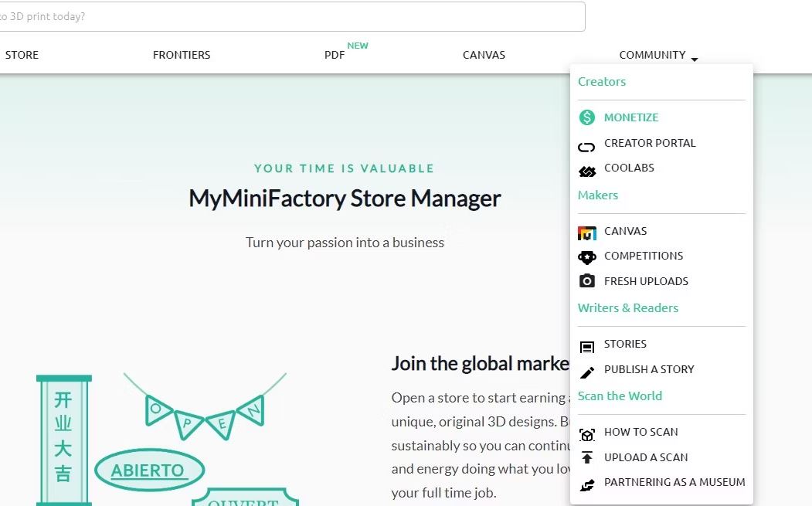
Task: Select MONETIZE in the Community menu
Action: 630,117
